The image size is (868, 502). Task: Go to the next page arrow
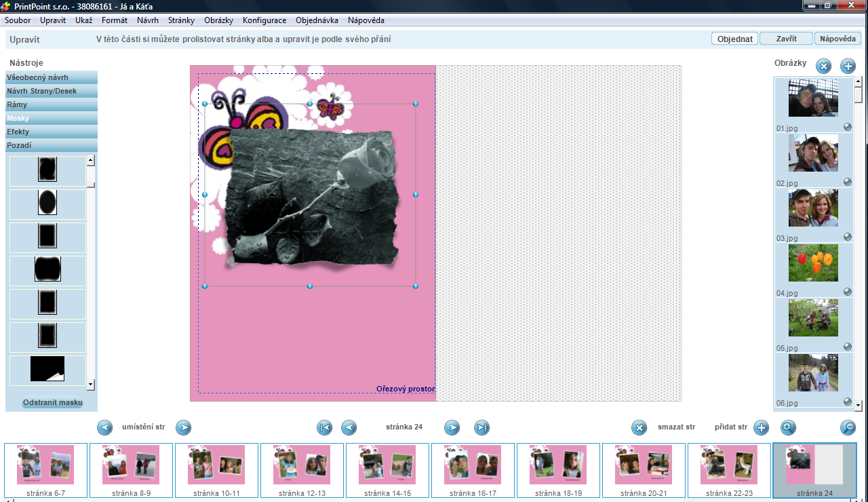tap(452, 427)
